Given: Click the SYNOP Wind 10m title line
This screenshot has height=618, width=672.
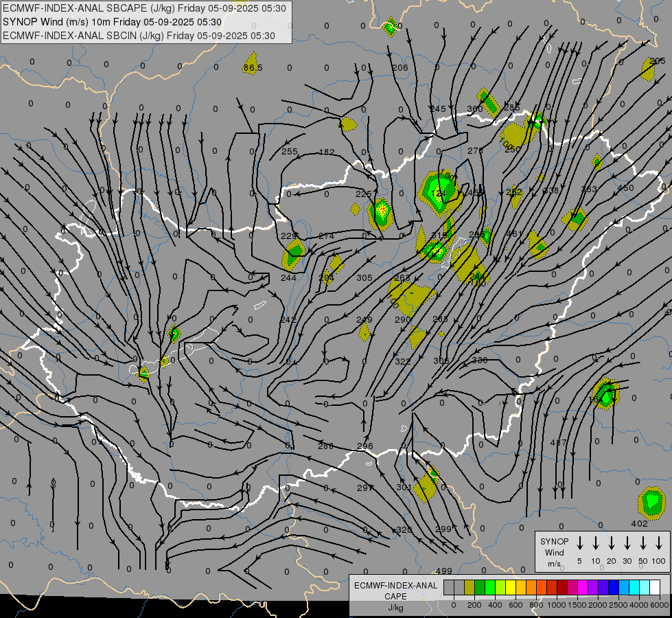Looking at the screenshot, I should pyautogui.click(x=113, y=22).
